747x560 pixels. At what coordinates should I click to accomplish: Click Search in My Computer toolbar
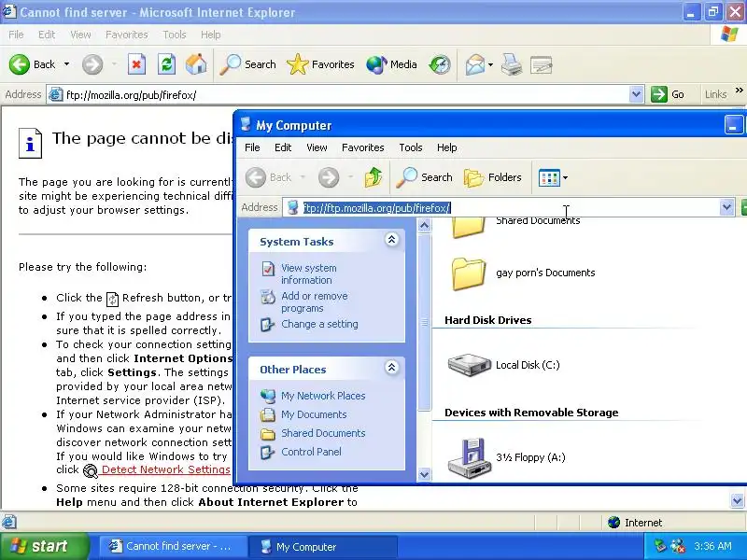(x=424, y=177)
